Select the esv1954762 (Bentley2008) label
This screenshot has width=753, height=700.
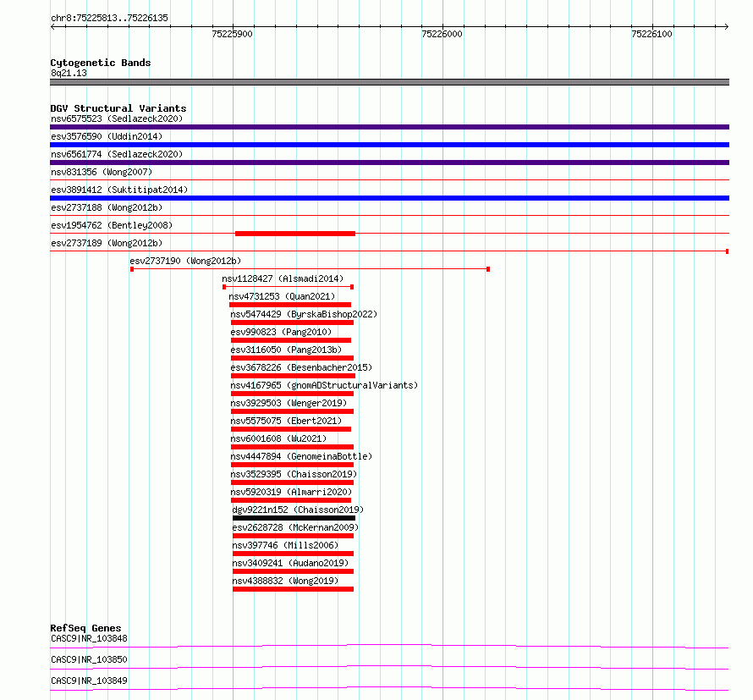112,225
